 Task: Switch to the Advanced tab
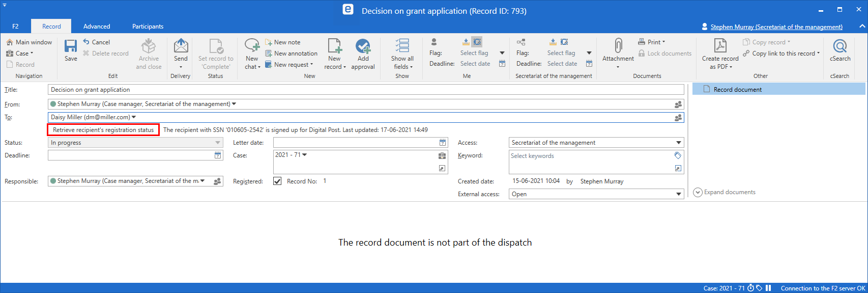click(x=97, y=26)
